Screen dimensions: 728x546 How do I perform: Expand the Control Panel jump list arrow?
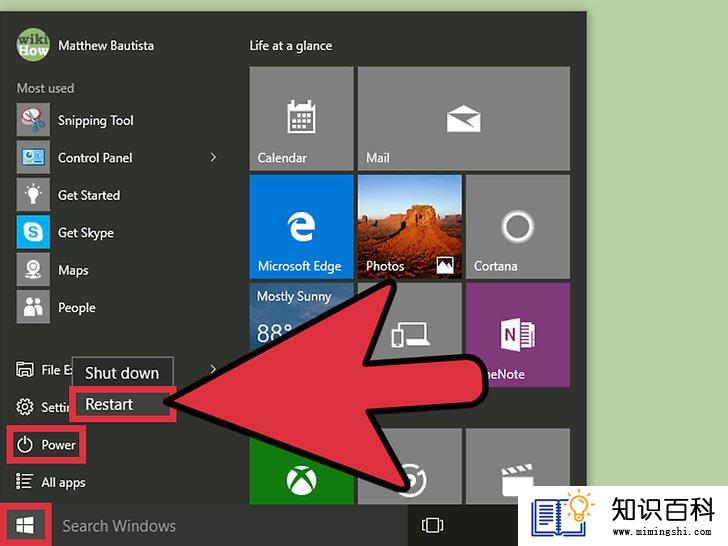click(x=213, y=157)
